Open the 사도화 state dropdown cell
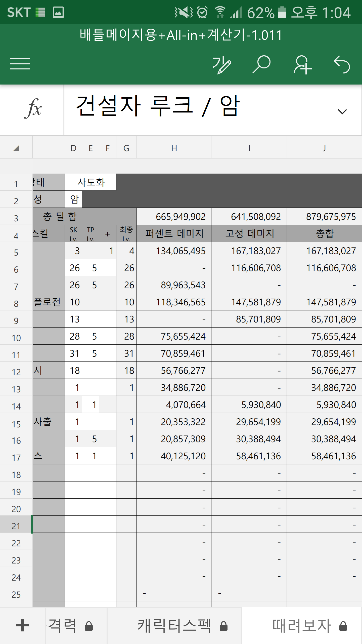The height and width of the screenshot is (644, 362). point(91,182)
